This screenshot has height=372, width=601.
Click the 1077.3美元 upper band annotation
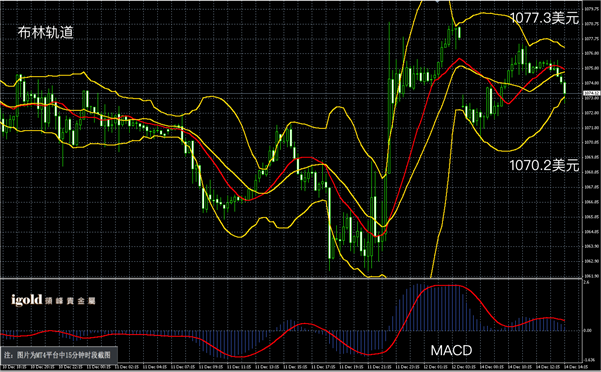click(544, 18)
